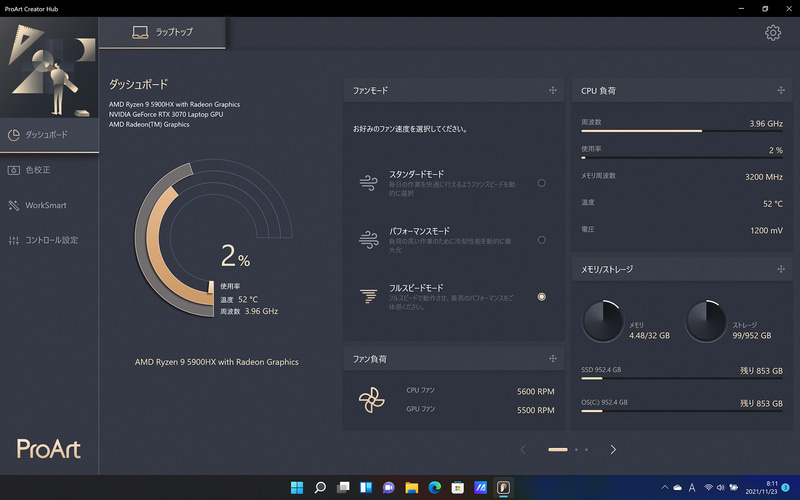Open Task View on taskbar

point(343,487)
